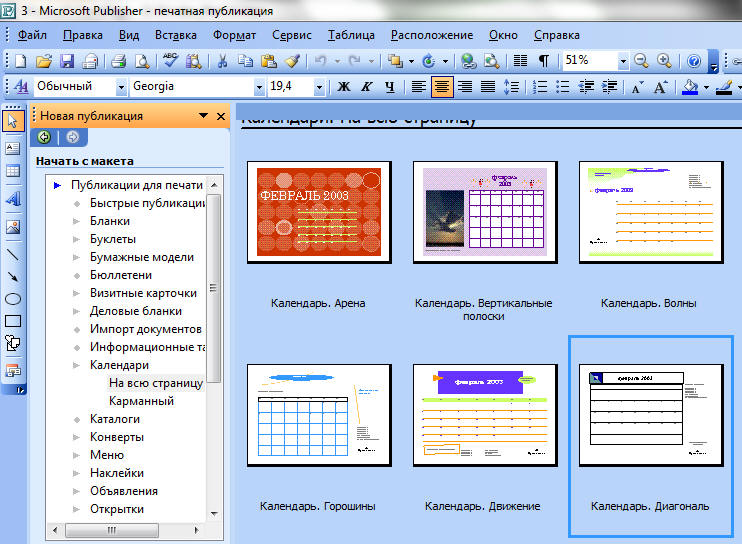
Task: Close the Новая публикация task pane
Action: (x=221, y=116)
